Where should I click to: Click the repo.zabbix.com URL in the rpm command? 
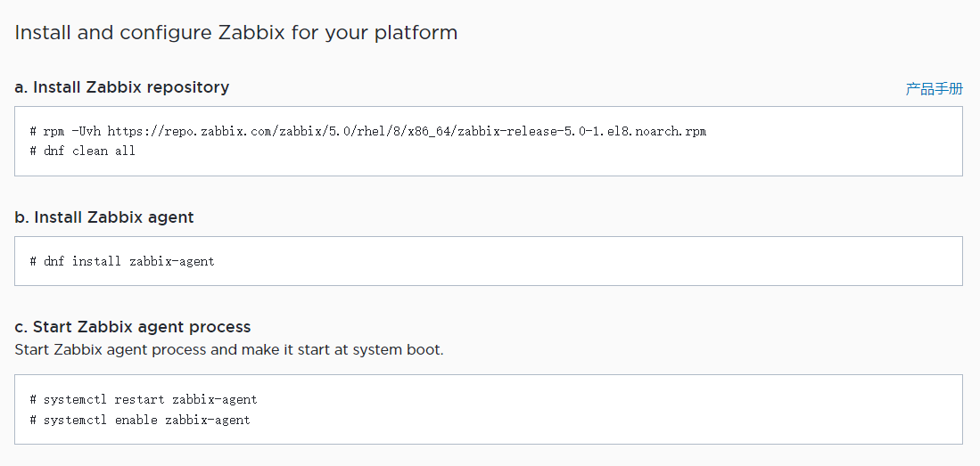point(407,131)
